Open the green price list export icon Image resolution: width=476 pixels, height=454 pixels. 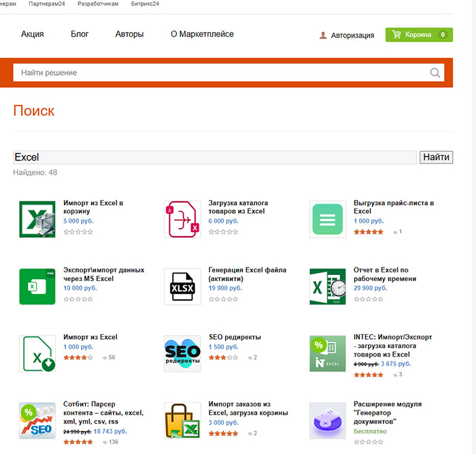pyautogui.click(x=327, y=219)
